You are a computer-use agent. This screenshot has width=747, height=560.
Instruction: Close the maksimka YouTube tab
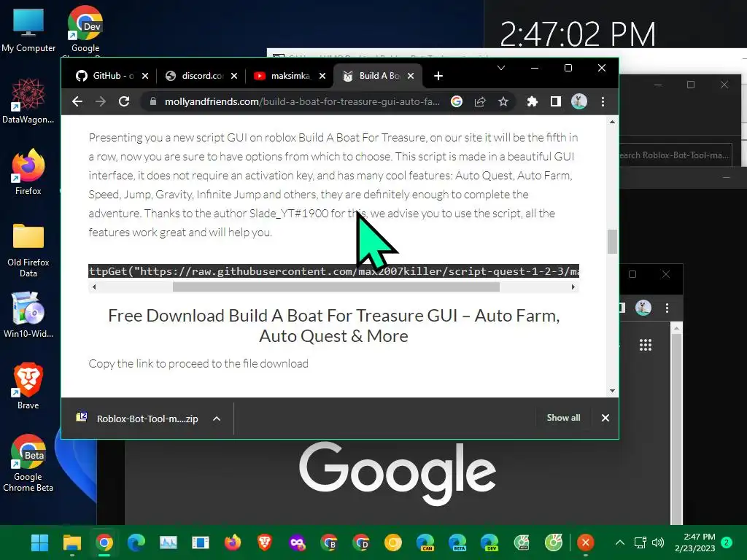(322, 76)
